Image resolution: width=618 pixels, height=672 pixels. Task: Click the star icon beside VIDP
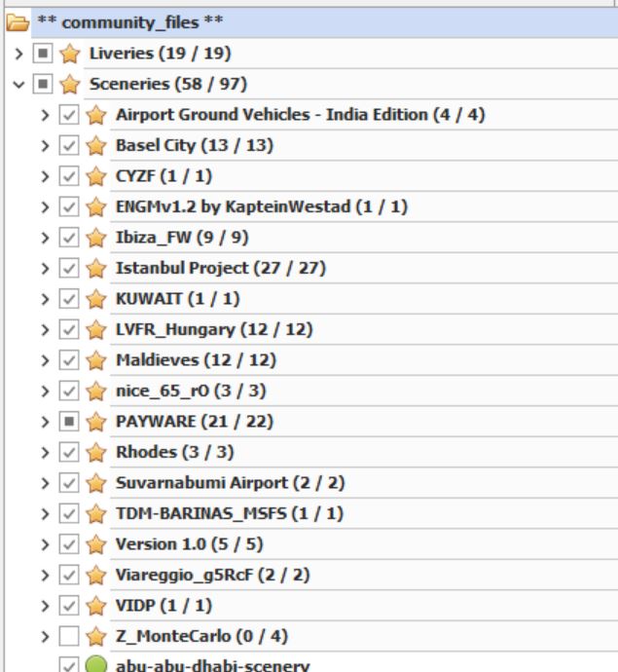point(96,606)
